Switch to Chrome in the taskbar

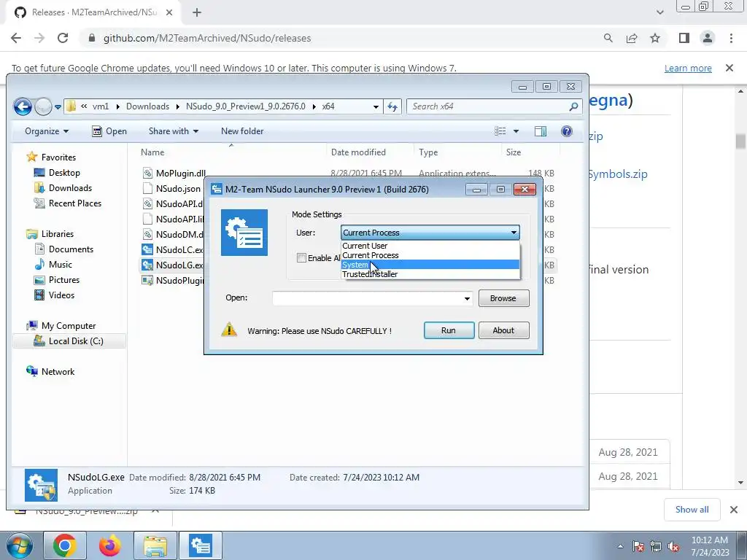pos(65,545)
